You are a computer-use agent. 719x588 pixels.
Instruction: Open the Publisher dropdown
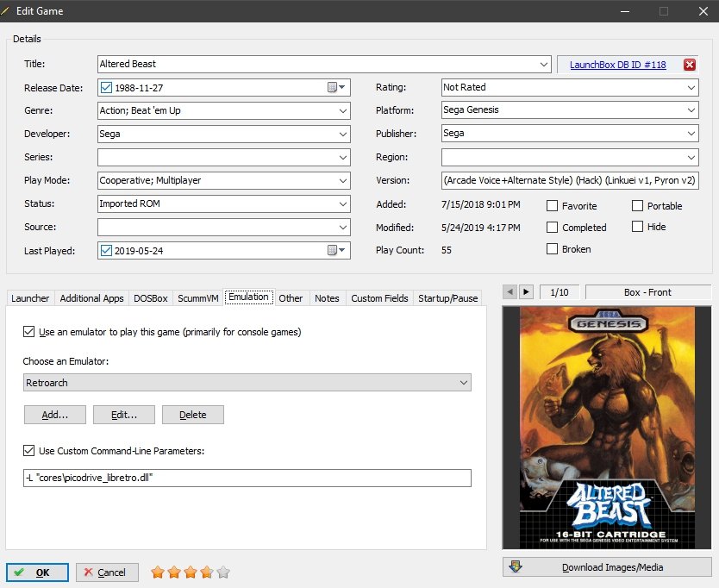pyautogui.click(x=691, y=133)
